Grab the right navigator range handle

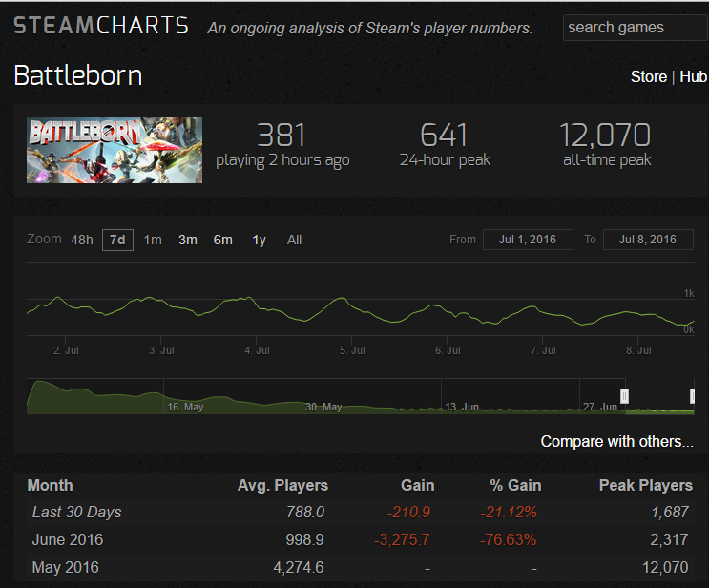click(692, 396)
